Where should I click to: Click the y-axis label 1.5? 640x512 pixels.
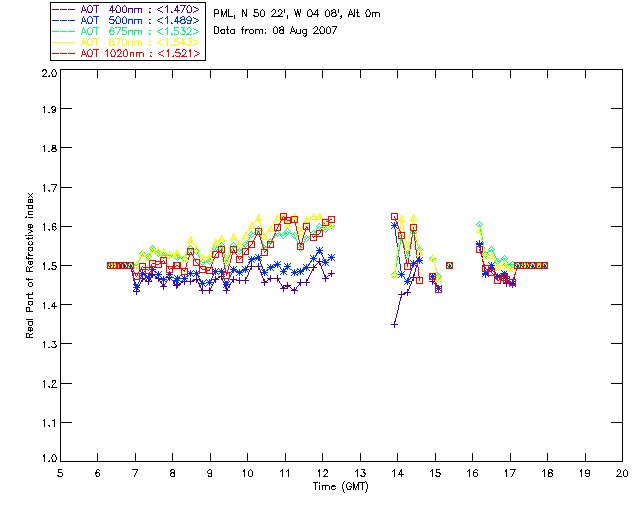(49, 266)
